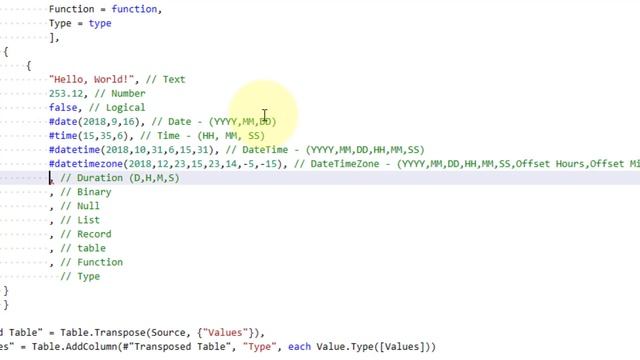Click the #datetime(2018,10,31,6,15,31) expression
This screenshot has height=360, width=640.
tap(131, 150)
